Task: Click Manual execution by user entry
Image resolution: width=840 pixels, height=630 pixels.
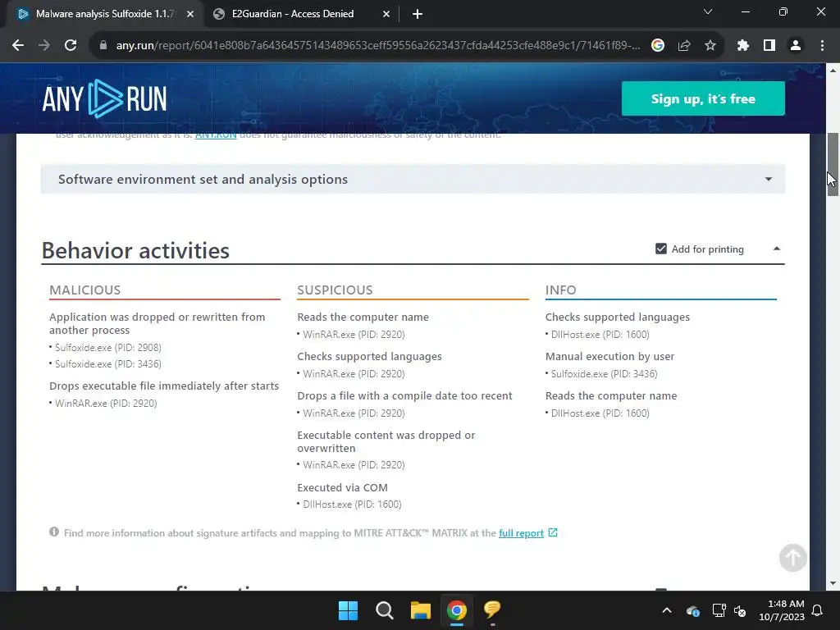Action: (x=609, y=356)
